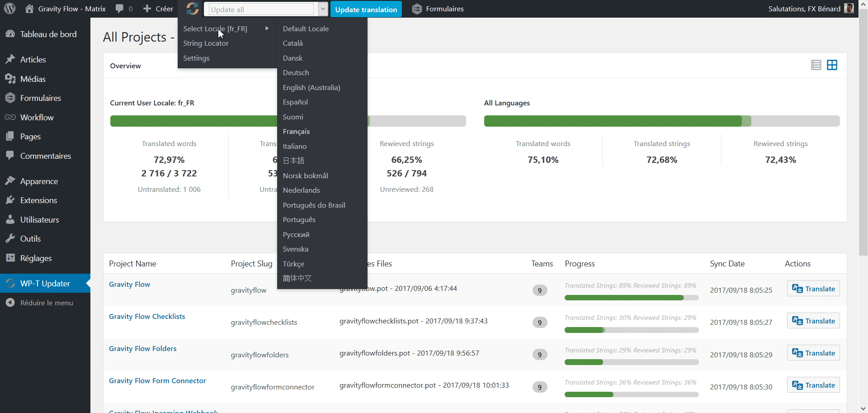Click Gravity Flow Checklists row progress bar
The width and height of the screenshot is (868, 413).
click(632, 330)
